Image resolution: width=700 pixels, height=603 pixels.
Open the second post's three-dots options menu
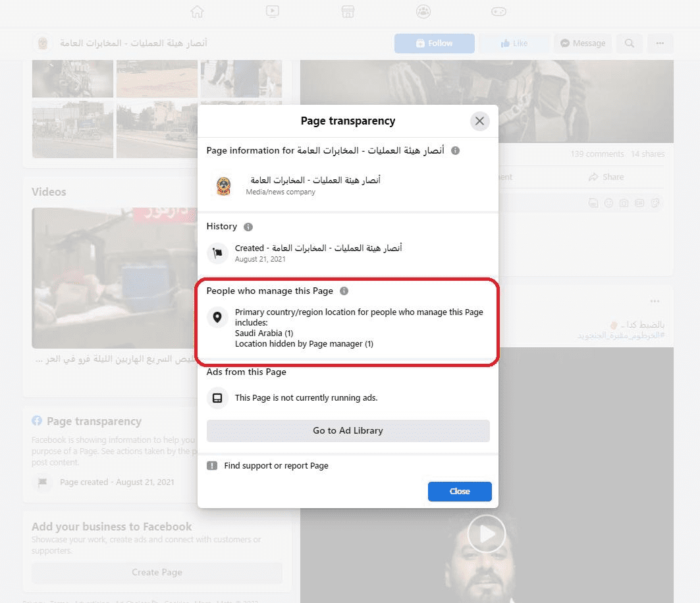655,301
